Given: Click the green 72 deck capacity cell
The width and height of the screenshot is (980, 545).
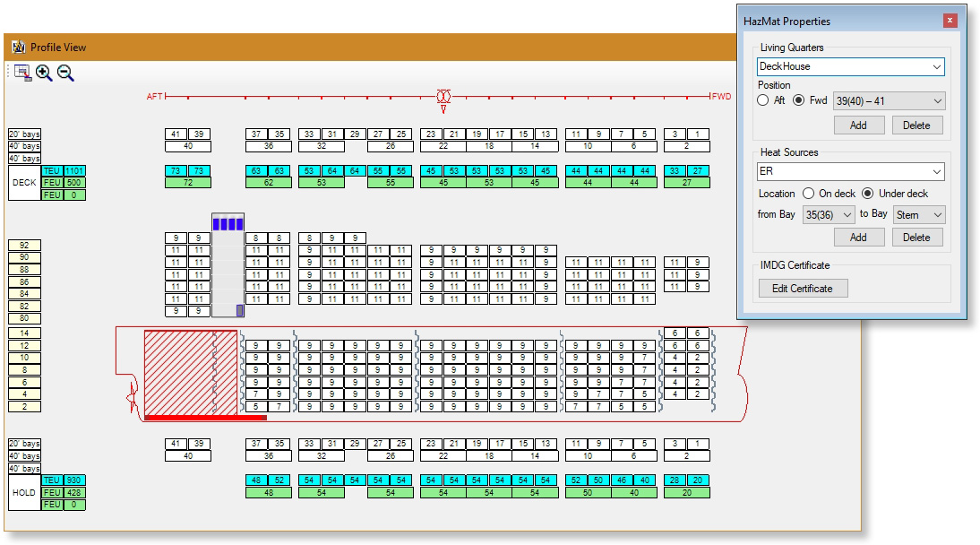Looking at the screenshot, I should 188,183.
